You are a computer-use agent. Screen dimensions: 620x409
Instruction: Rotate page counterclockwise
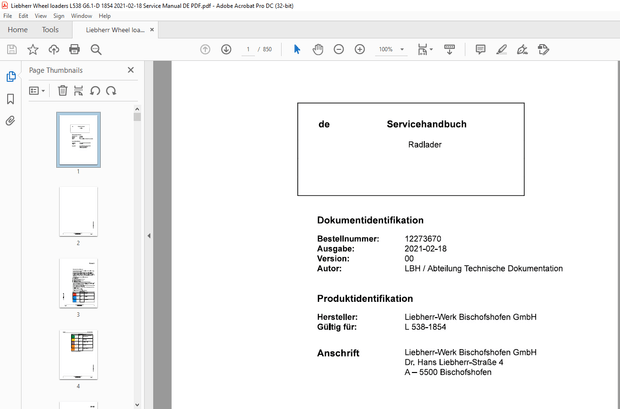tap(95, 91)
